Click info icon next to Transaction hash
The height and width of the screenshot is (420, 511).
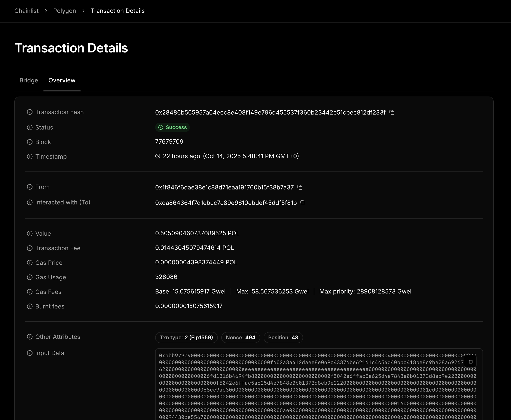point(30,112)
